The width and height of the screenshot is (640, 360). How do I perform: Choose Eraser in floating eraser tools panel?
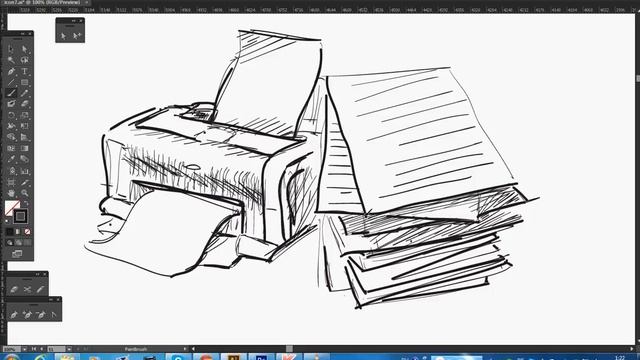coord(14,289)
